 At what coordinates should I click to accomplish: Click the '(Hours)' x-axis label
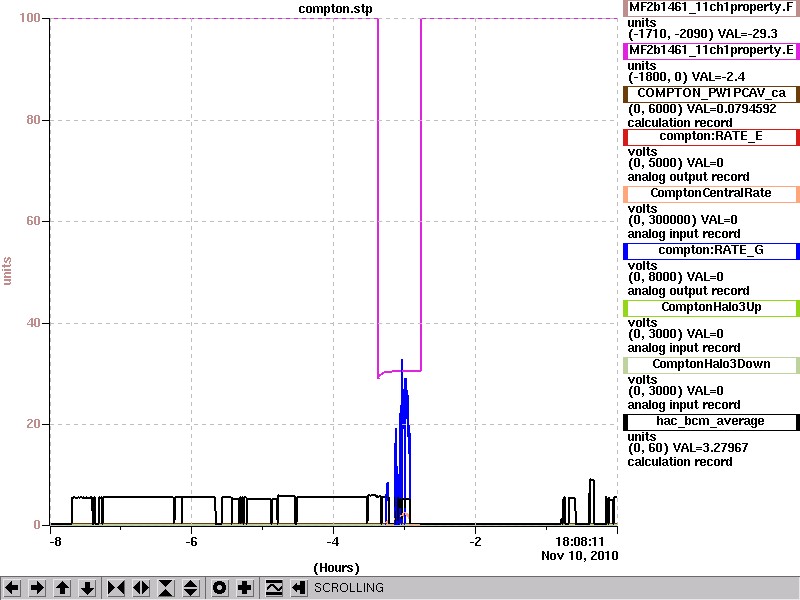(x=336, y=568)
